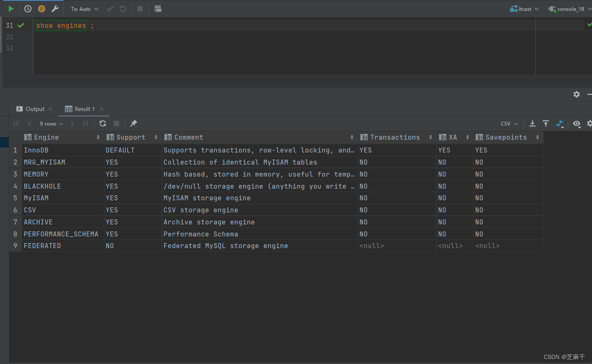This screenshot has width=592, height=364.
Task: Execute the query with the green Run icon
Action: 10,8
